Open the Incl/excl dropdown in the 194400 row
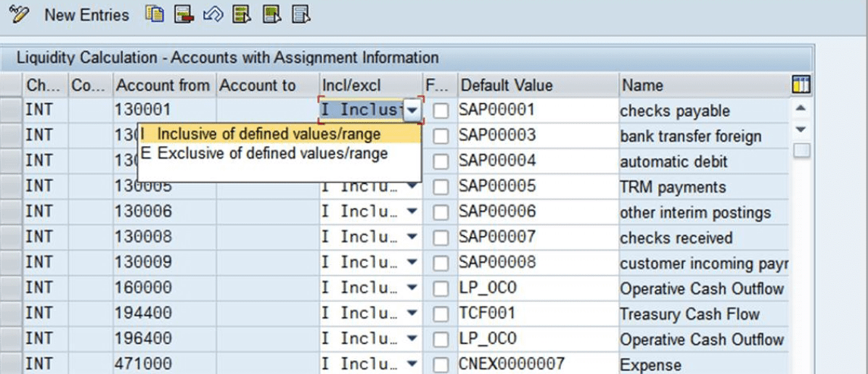The image size is (868, 374). click(x=412, y=314)
